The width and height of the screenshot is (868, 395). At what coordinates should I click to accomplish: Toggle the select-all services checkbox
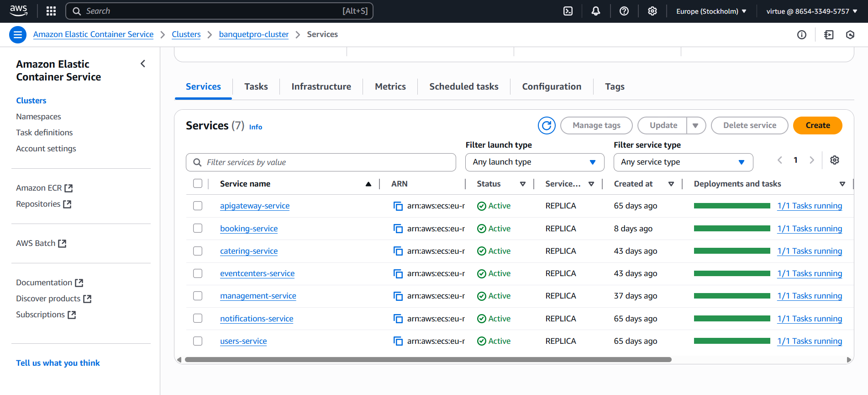[198, 184]
